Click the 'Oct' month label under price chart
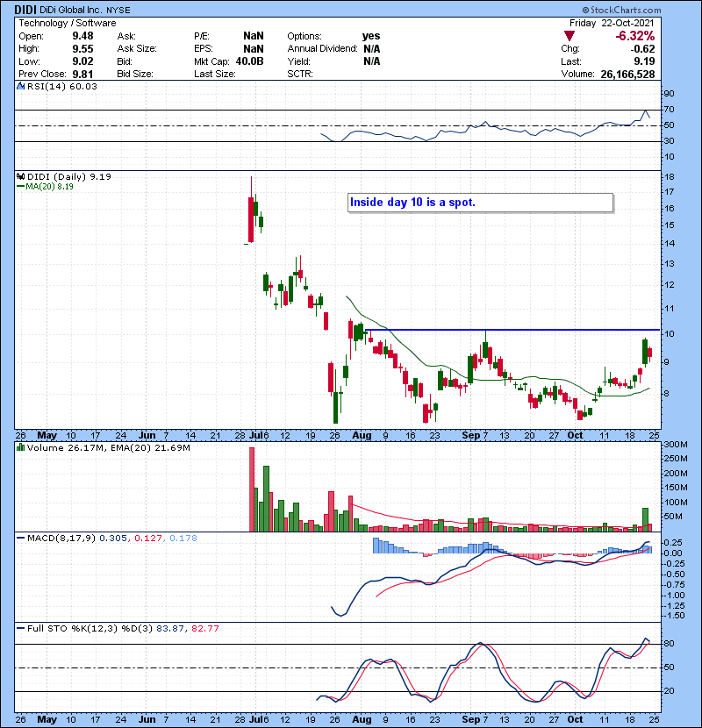 point(575,436)
